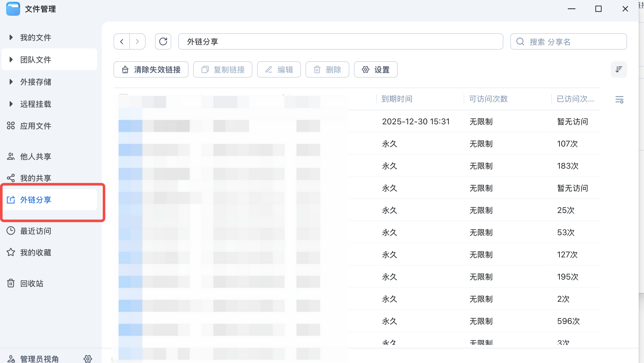Viewport: 644px width, 363px height.
Task: Open 最近访问 in the sidebar
Action: click(x=35, y=231)
